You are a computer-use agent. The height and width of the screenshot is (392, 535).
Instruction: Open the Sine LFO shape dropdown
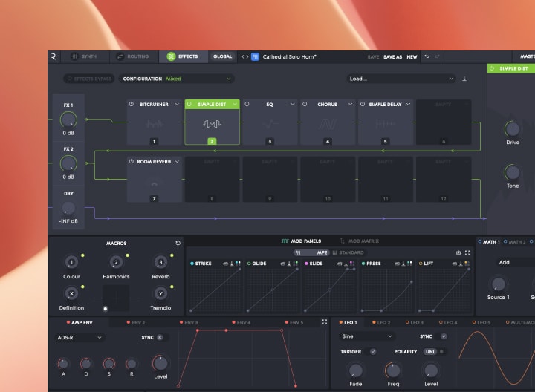pos(367,336)
